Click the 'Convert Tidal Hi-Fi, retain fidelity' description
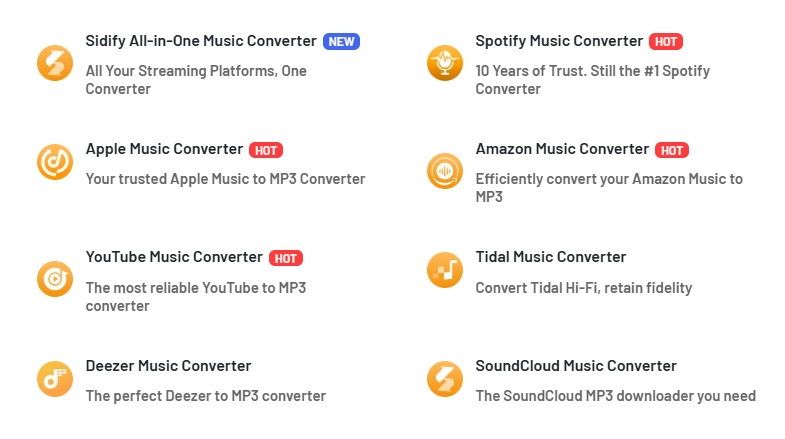The image size is (785, 439). pyautogui.click(x=583, y=288)
